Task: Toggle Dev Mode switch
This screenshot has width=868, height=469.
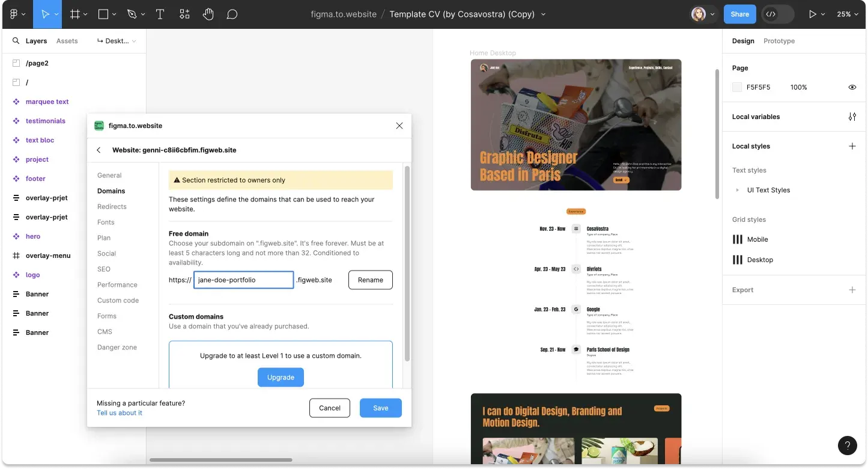Action: click(x=777, y=14)
